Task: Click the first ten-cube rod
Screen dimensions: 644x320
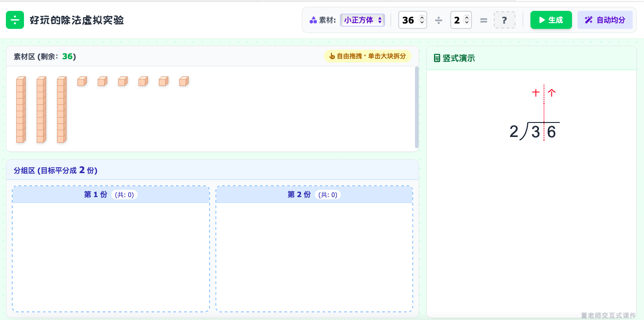Action: click(21, 110)
